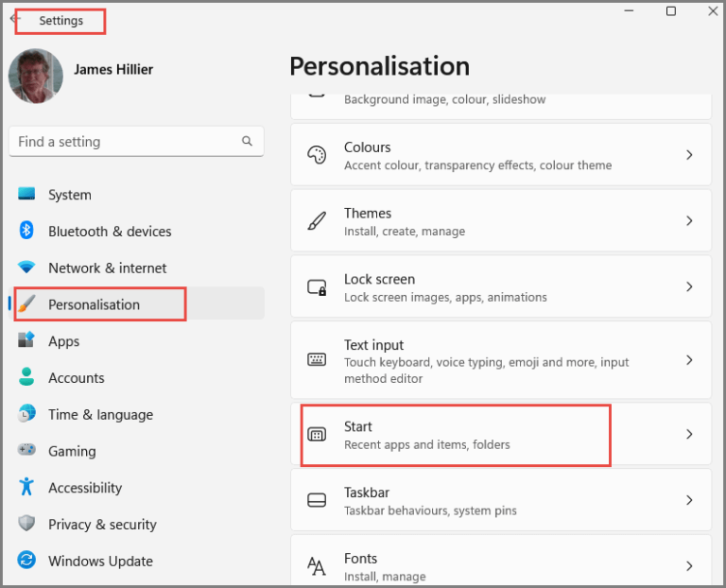Open Accounts settings category

point(136,377)
